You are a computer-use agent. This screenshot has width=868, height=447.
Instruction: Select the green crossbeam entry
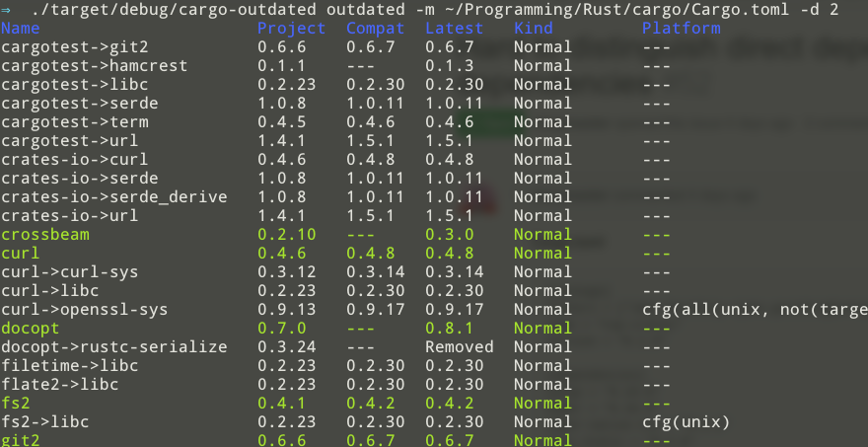[x=45, y=235]
